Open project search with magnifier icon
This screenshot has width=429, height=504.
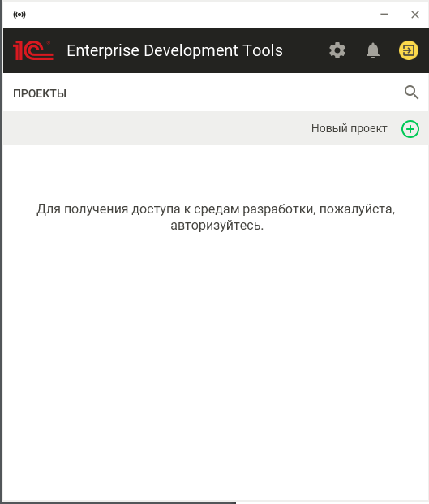pos(411,93)
